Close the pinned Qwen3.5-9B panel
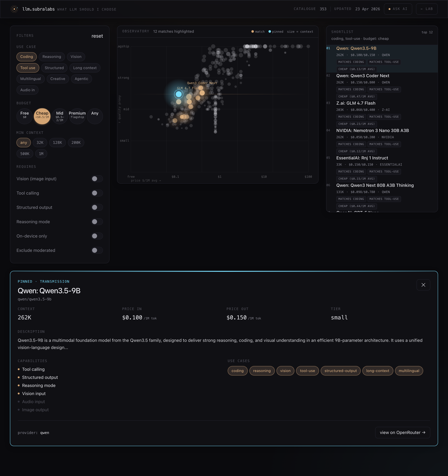Image resolution: width=448 pixels, height=476 pixels. point(423,285)
